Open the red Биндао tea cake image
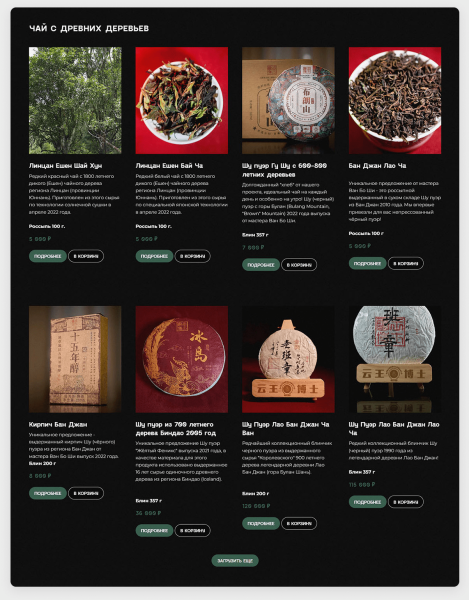This screenshot has height=600, width=469. (x=182, y=359)
